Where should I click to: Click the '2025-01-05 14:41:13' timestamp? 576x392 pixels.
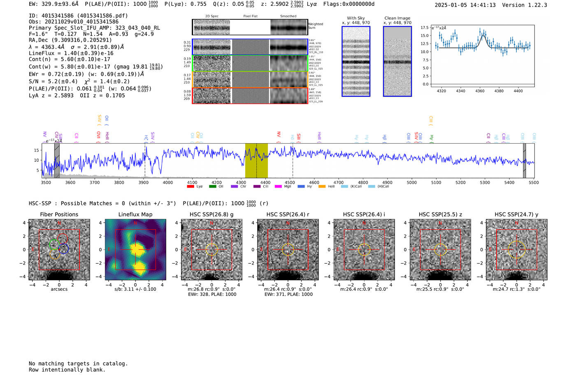tap(465, 5)
